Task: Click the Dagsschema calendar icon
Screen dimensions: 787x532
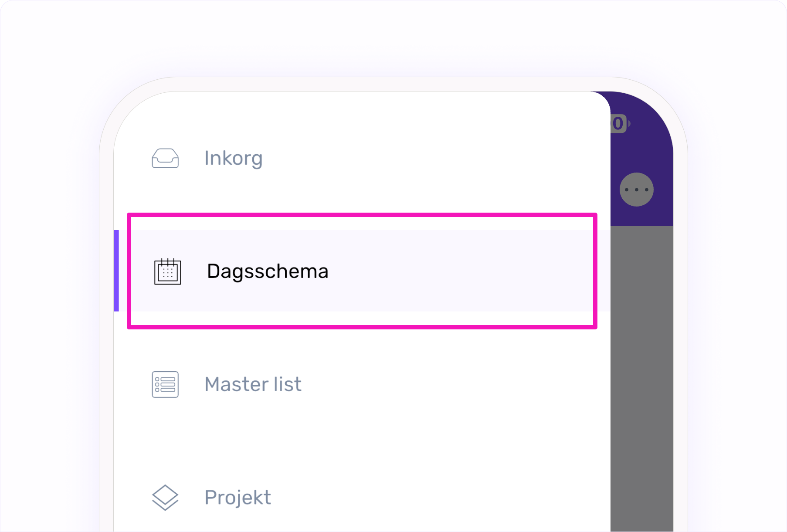Action: 168,271
